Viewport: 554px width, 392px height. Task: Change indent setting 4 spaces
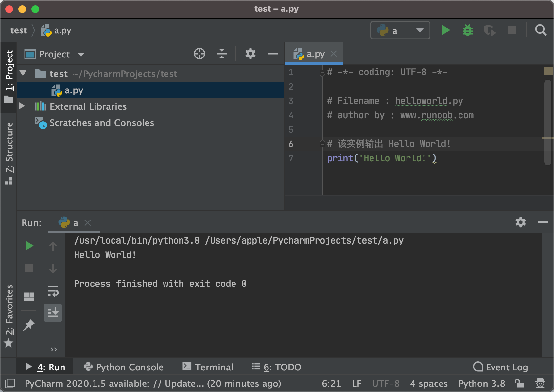coord(429,383)
